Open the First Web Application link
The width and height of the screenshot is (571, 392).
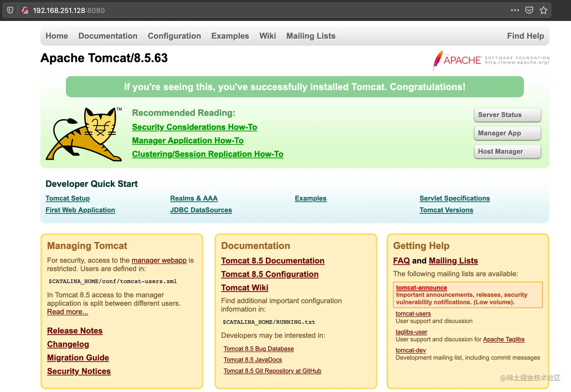click(80, 210)
